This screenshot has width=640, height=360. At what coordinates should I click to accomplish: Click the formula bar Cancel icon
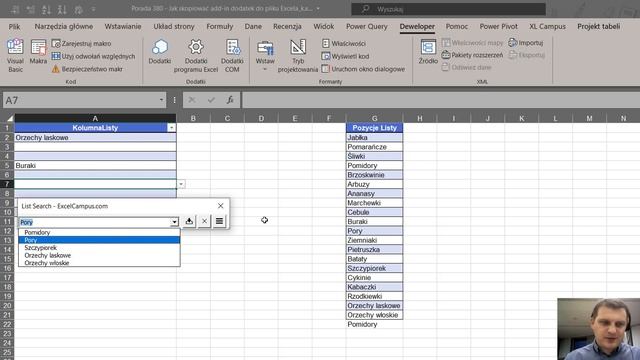(x=192, y=100)
